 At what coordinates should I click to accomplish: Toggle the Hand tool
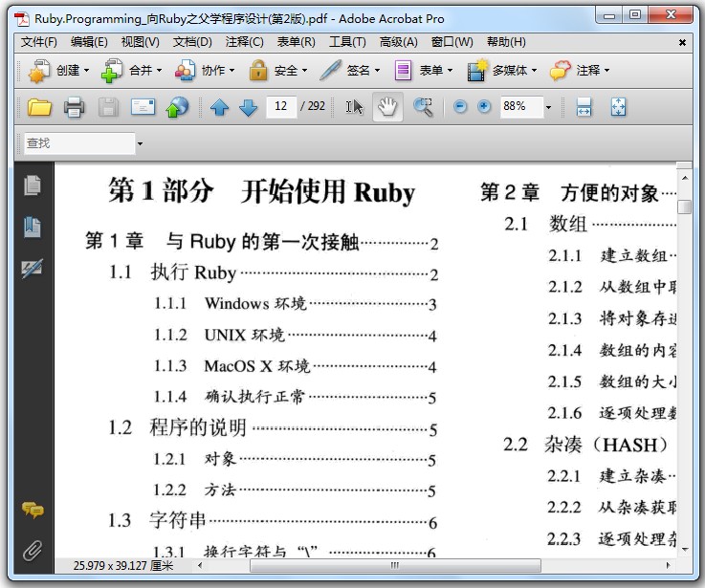[x=387, y=107]
